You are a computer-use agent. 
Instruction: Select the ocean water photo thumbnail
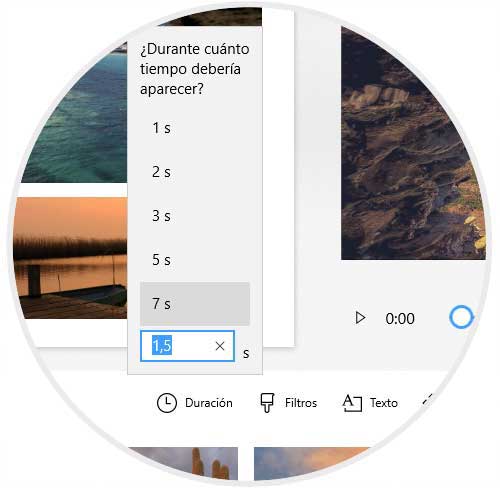click(x=74, y=115)
